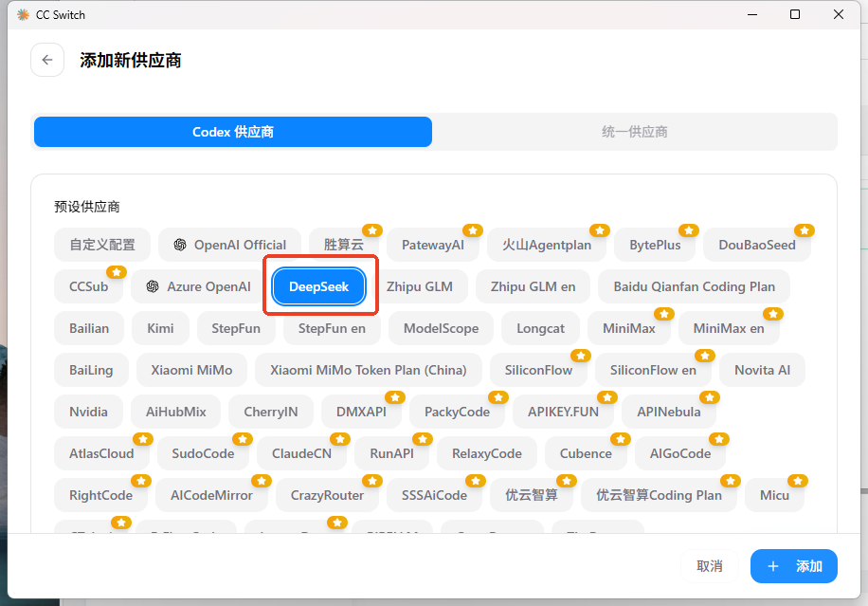Pick the 优云智算 preset
This screenshot has width=868, height=606.
tap(532, 495)
